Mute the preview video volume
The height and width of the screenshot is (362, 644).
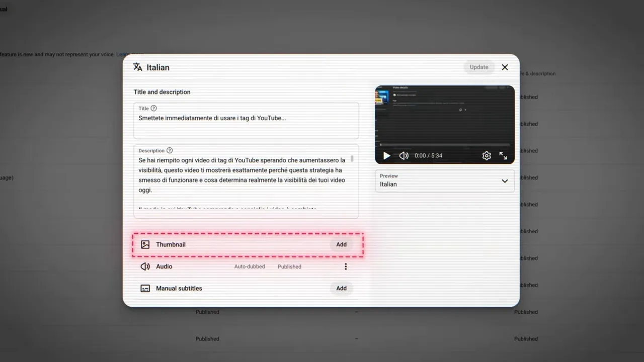[x=404, y=156]
